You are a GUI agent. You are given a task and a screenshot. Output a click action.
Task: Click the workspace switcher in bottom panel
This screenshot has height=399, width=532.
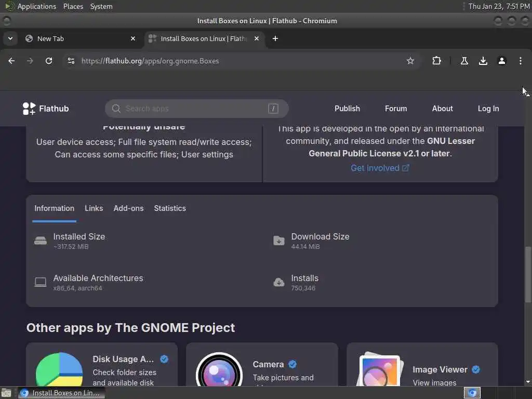472,393
